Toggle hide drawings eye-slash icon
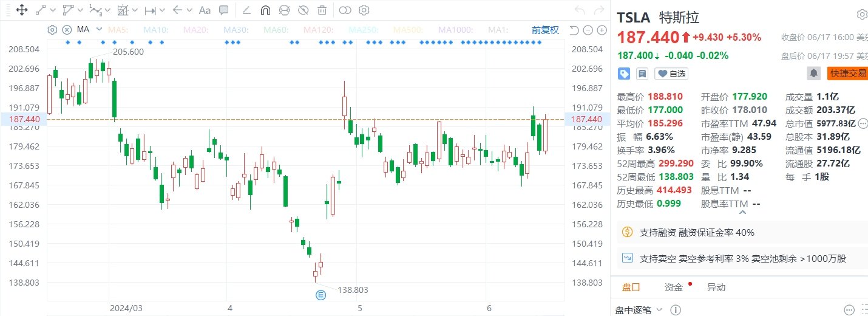 tap(303, 10)
